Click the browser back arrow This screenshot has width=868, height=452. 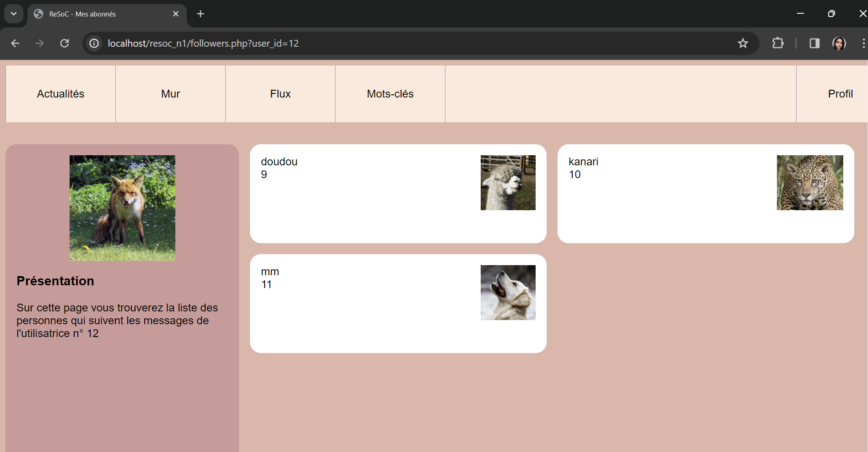(15, 43)
